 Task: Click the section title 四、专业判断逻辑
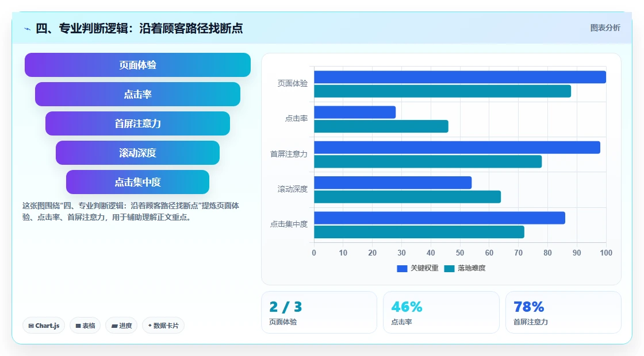[x=139, y=28]
